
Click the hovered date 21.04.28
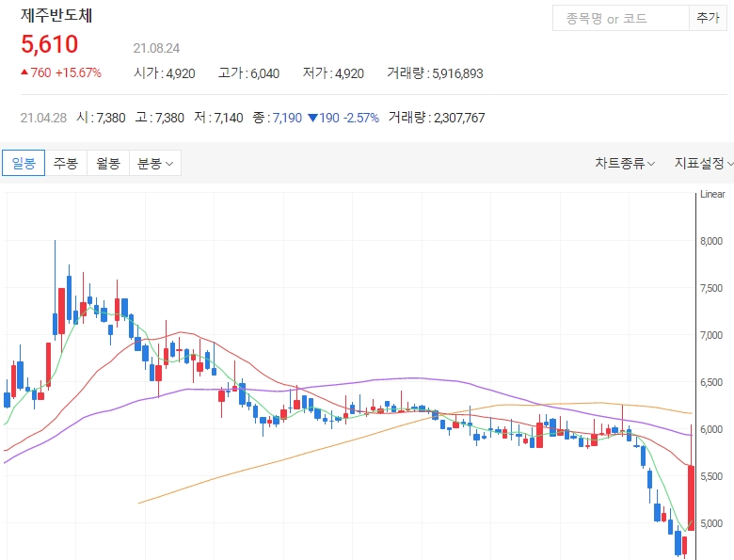pos(43,118)
